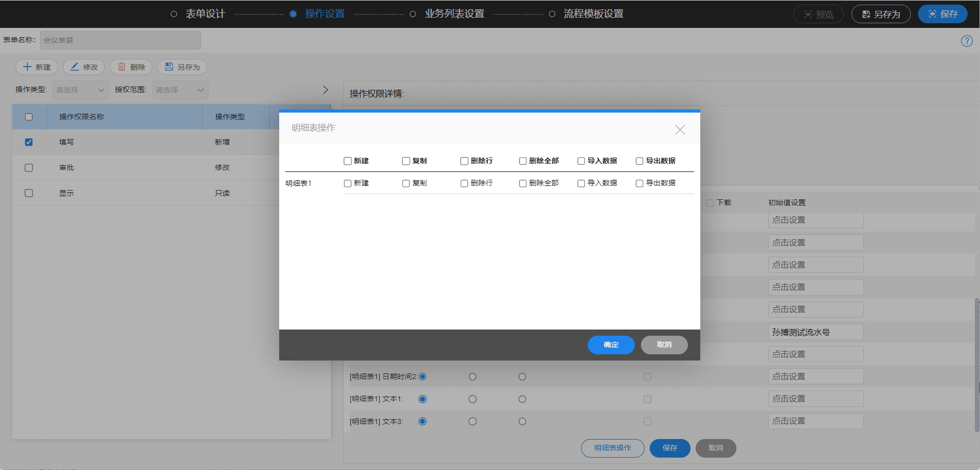This screenshot has height=470, width=980.
Task: Click the 删除 trash toolbar button
Action: click(131, 67)
